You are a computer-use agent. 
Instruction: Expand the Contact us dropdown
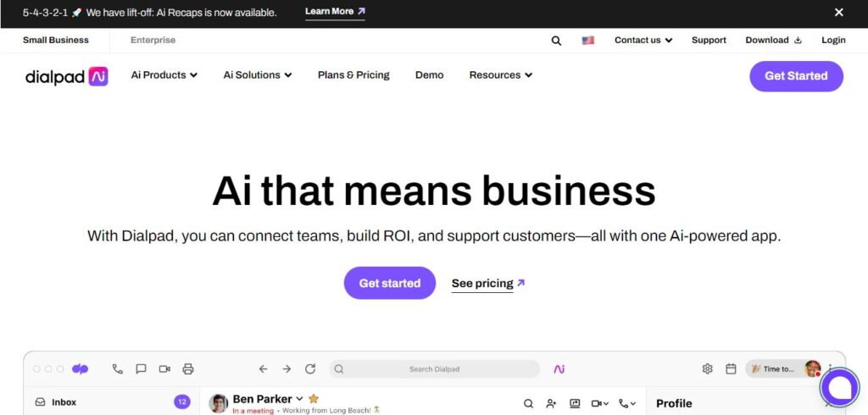coord(643,41)
